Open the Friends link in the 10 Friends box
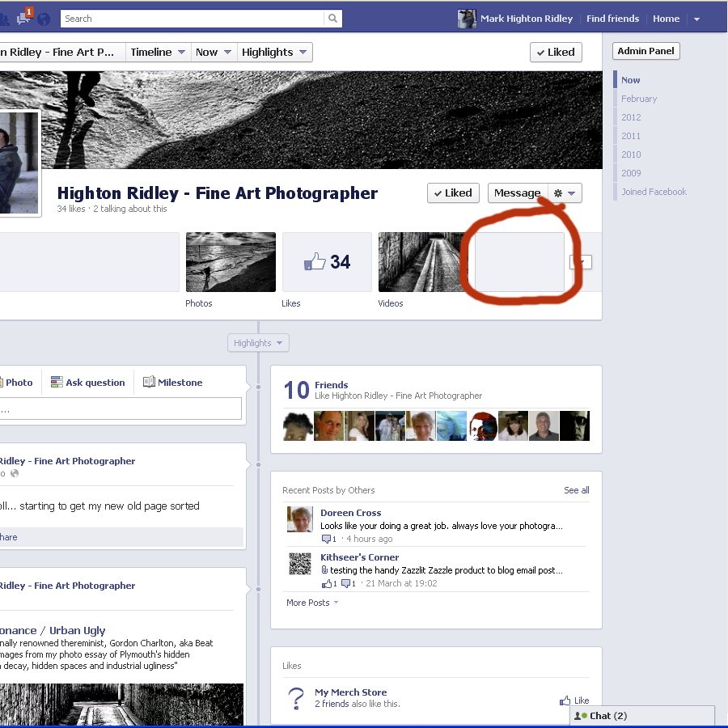The image size is (728, 728). tap(331, 385)
